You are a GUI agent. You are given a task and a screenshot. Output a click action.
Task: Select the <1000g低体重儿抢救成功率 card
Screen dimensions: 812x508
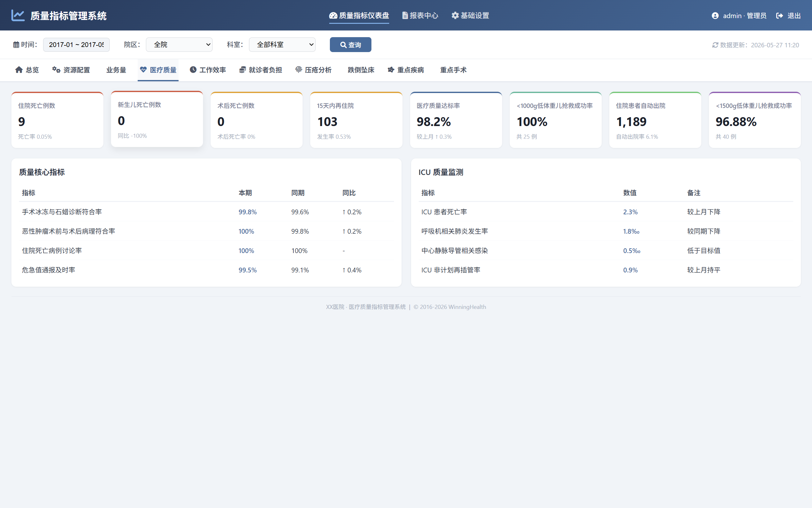click(x=555, y=120)
